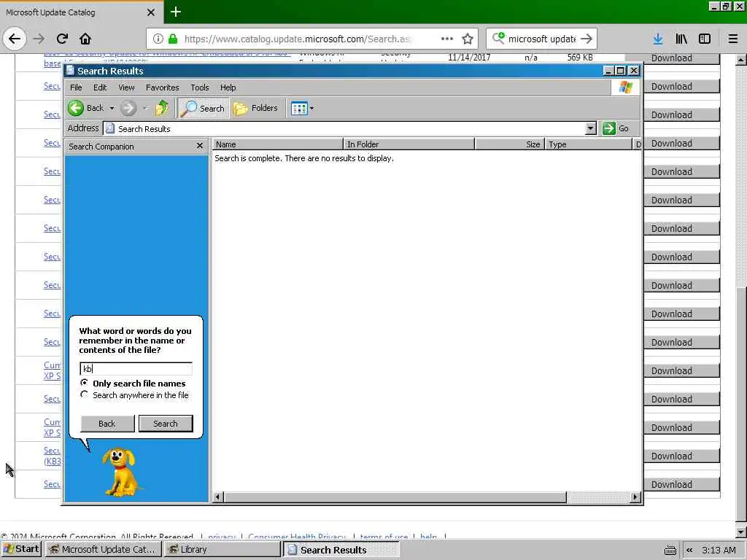Click the grayed Forward arrow in Explorer toolbar

(128, 108)
